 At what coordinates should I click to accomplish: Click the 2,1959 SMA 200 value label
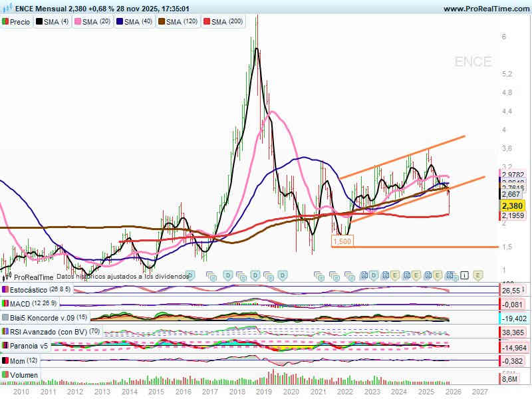(513, 216)
